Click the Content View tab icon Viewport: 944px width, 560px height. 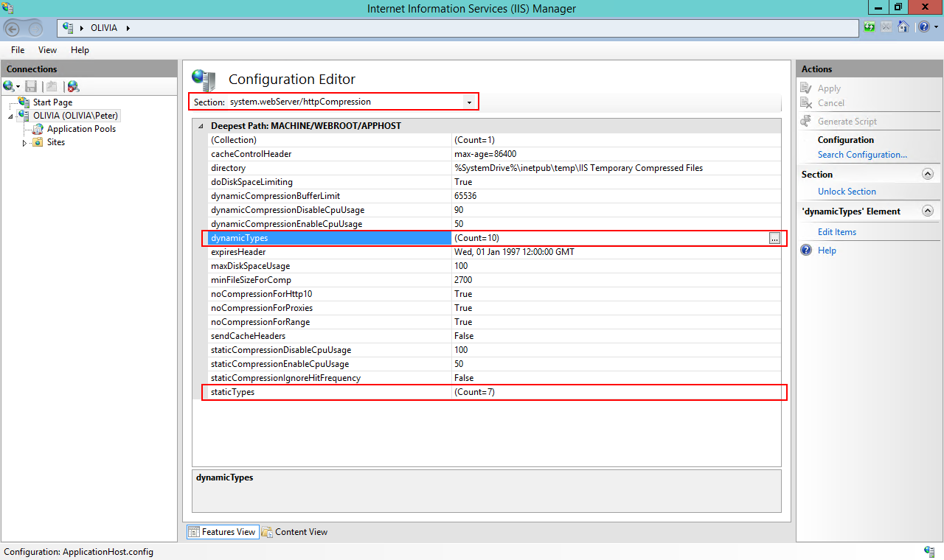point(267,531)
